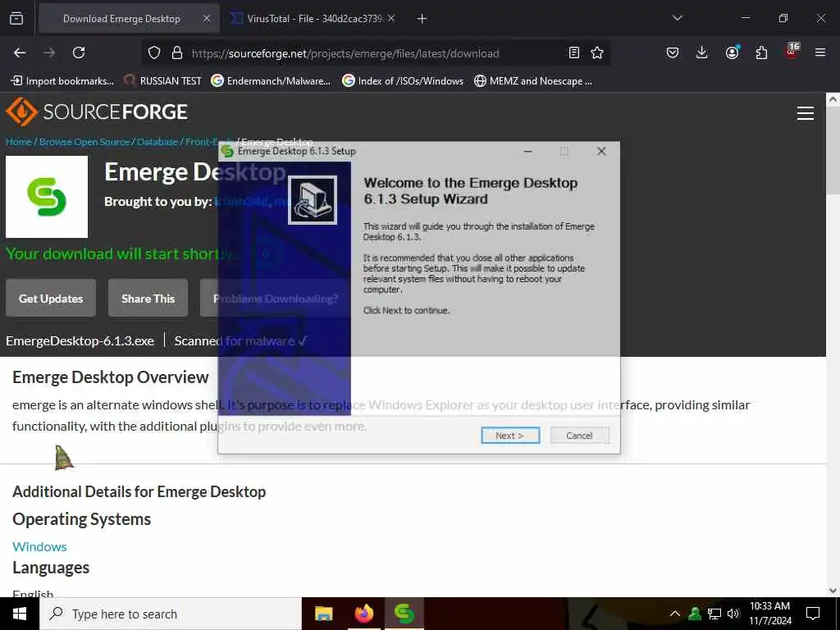Follow the Home breadcrumb link
The width and height of the screenshot is (840, 630).
tap(18, 142)
